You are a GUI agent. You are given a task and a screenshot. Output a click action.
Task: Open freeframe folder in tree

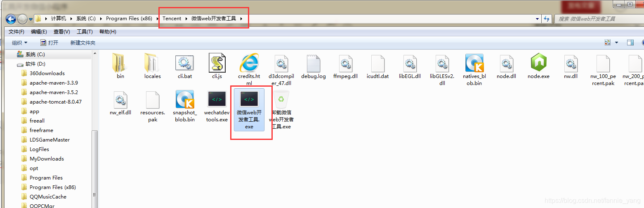point(41,130)
